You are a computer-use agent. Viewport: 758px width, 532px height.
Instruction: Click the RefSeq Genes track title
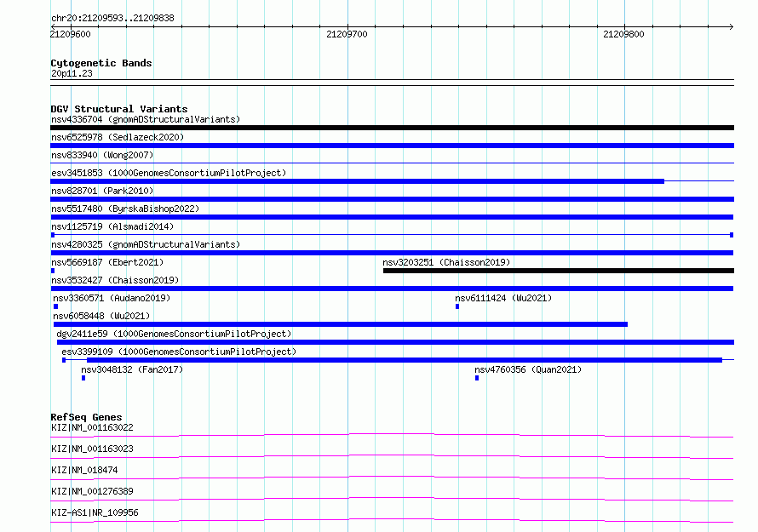[x=86, y=417]
